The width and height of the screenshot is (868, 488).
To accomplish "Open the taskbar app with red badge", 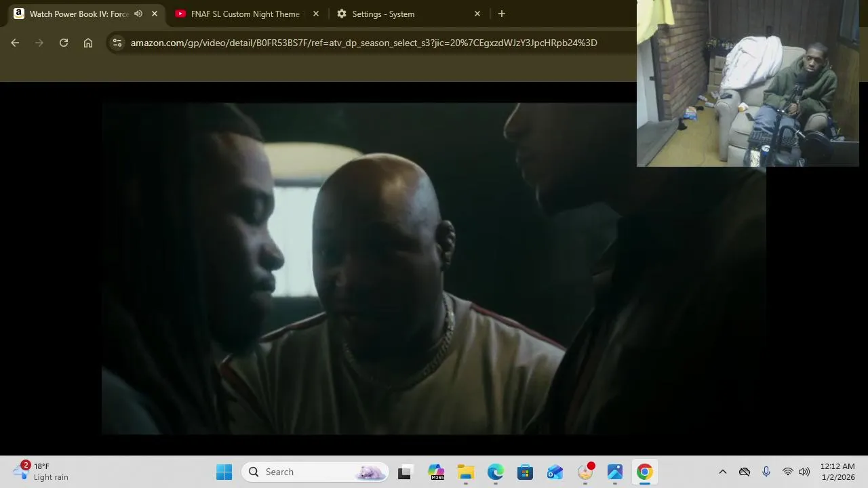I will coord(585,472).
